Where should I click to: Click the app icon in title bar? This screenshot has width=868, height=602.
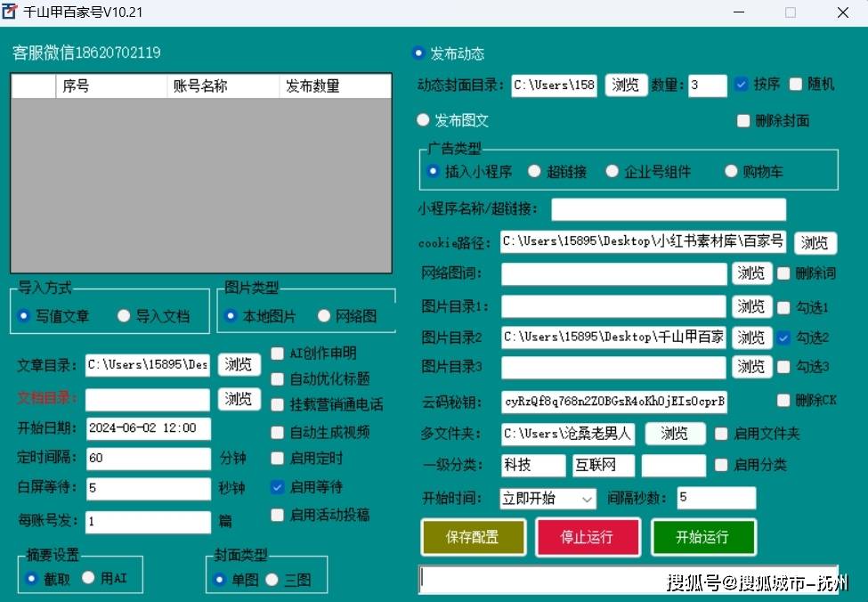click(x=10, y=12)
